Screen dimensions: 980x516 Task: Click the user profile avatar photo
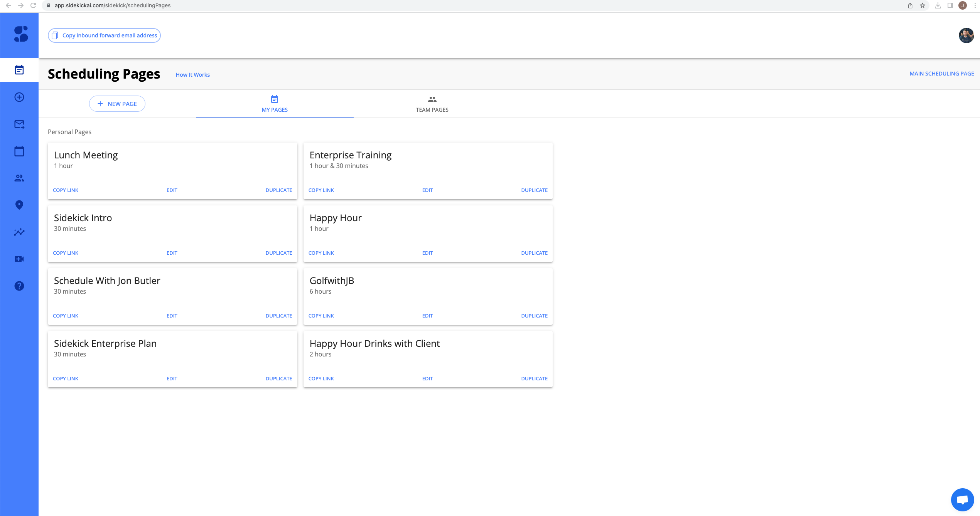coord(966,35)
